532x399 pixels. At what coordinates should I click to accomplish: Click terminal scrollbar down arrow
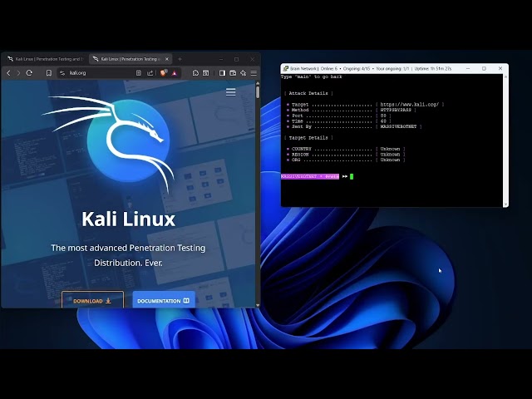(x=505, y=204)
